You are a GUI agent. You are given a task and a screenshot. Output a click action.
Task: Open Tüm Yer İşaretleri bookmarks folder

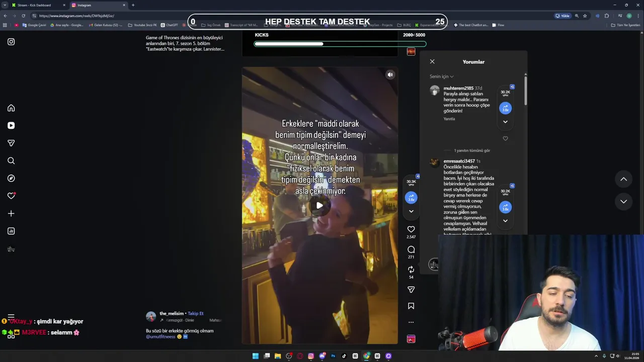[x=625, y=25]
